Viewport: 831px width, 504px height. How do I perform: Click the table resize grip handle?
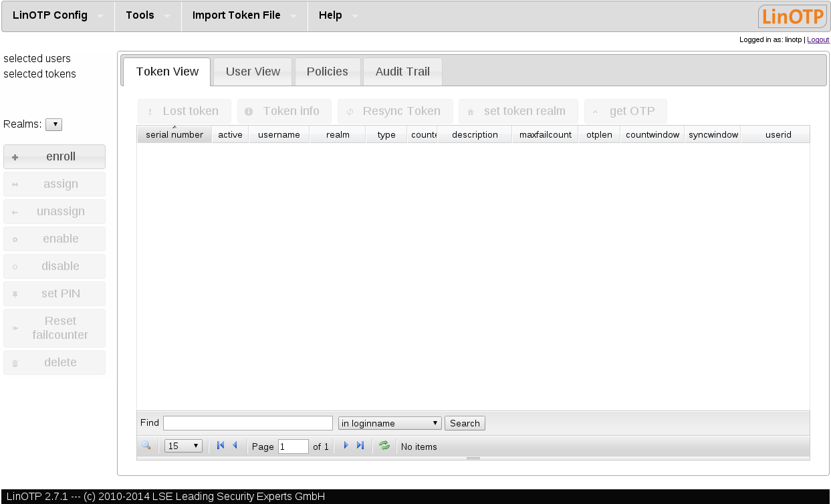473,459
